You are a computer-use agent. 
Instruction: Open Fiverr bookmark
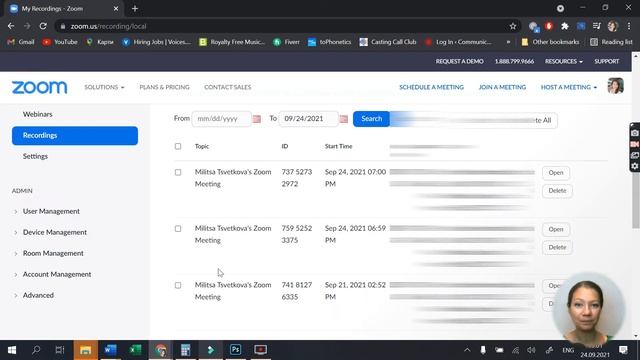(287, 42)
